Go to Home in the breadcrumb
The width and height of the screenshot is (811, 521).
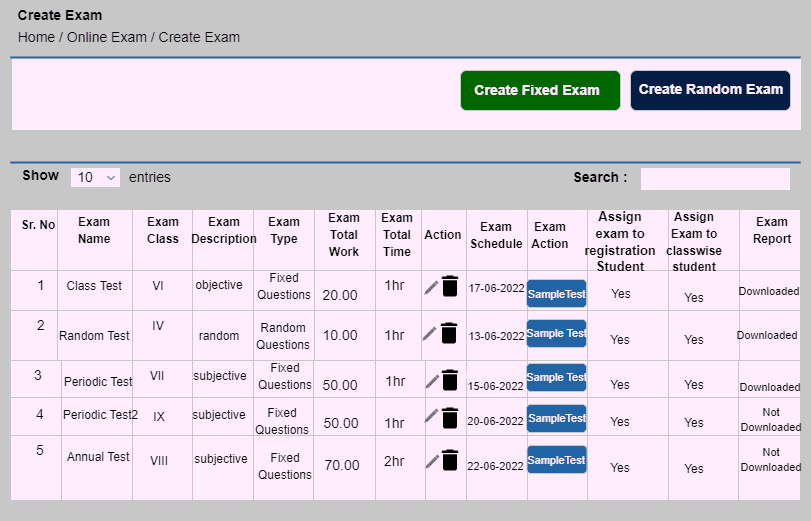(x=36, y=37)
